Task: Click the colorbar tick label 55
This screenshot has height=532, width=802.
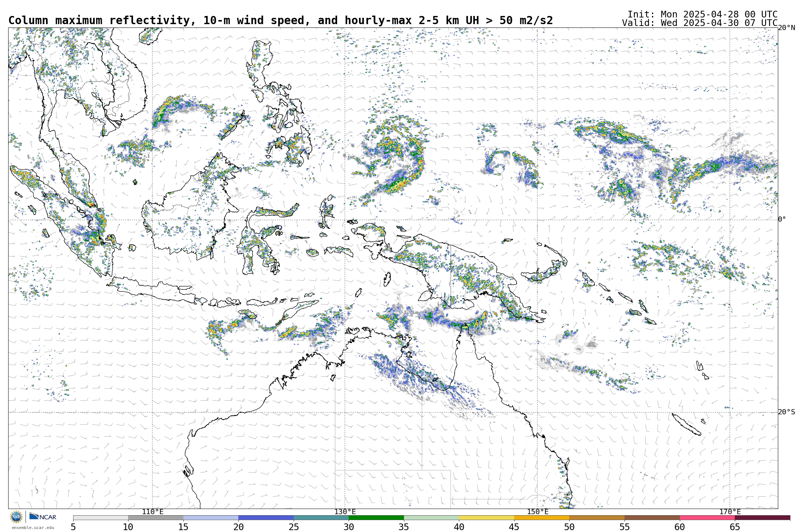Action: [625, 527]
